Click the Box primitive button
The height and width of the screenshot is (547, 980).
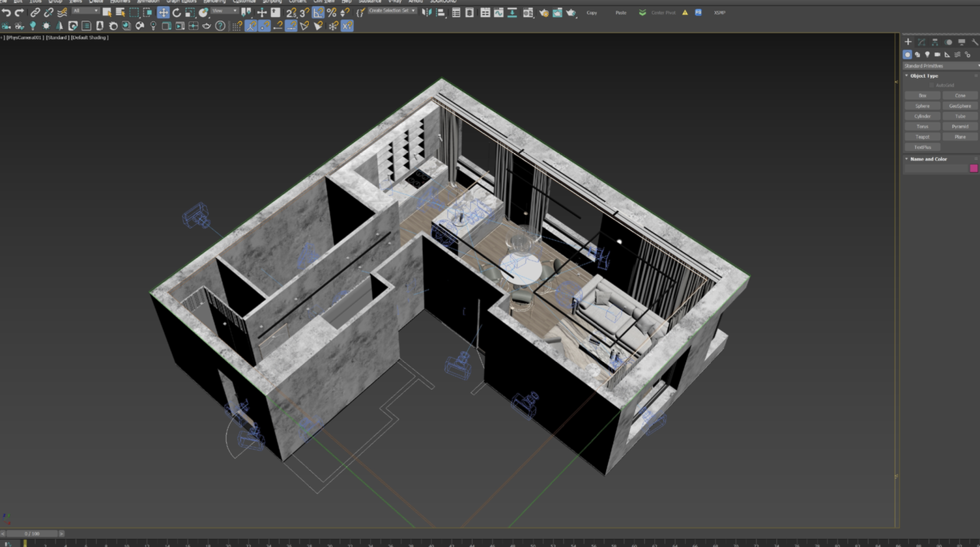coord(922,96)
